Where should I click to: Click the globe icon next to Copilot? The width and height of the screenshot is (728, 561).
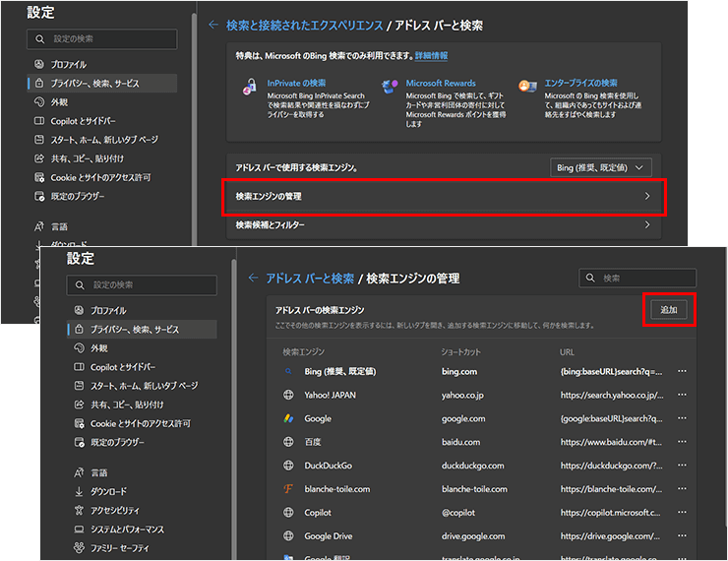pos(288,512)
